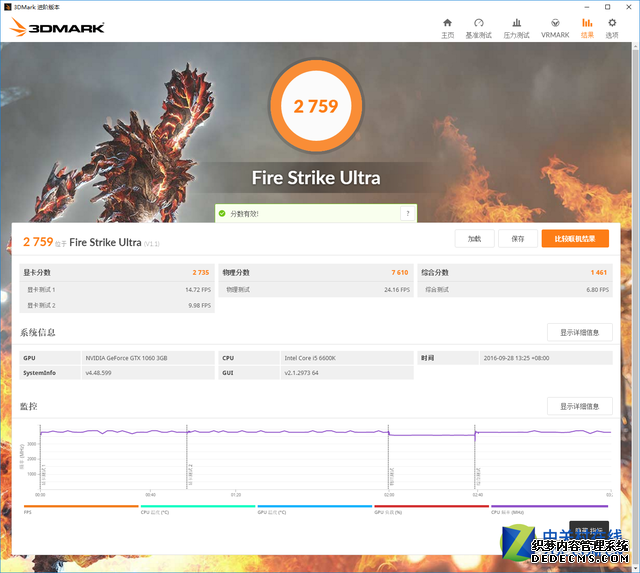Click the orange 比较联机结果 compare button
The height and width of the screenshot is (573, 640).
pos(575,239)
